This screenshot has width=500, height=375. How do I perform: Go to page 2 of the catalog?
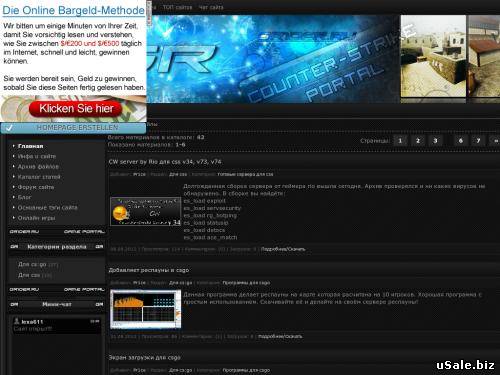pyautogui.click(x=418, y=141)
